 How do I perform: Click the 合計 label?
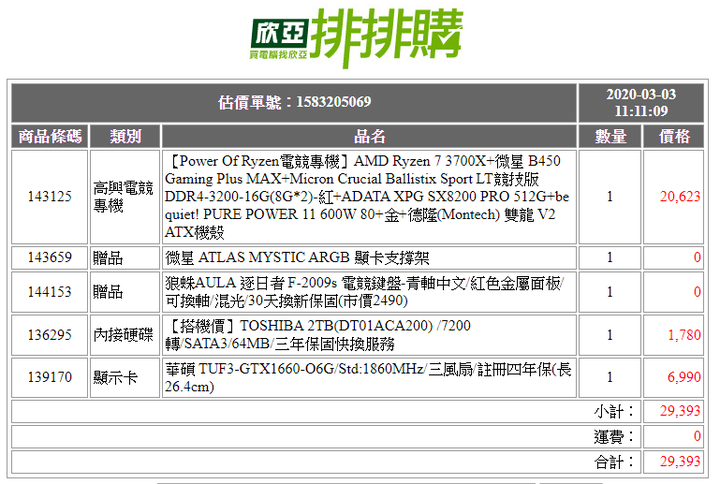coord(614,461)
